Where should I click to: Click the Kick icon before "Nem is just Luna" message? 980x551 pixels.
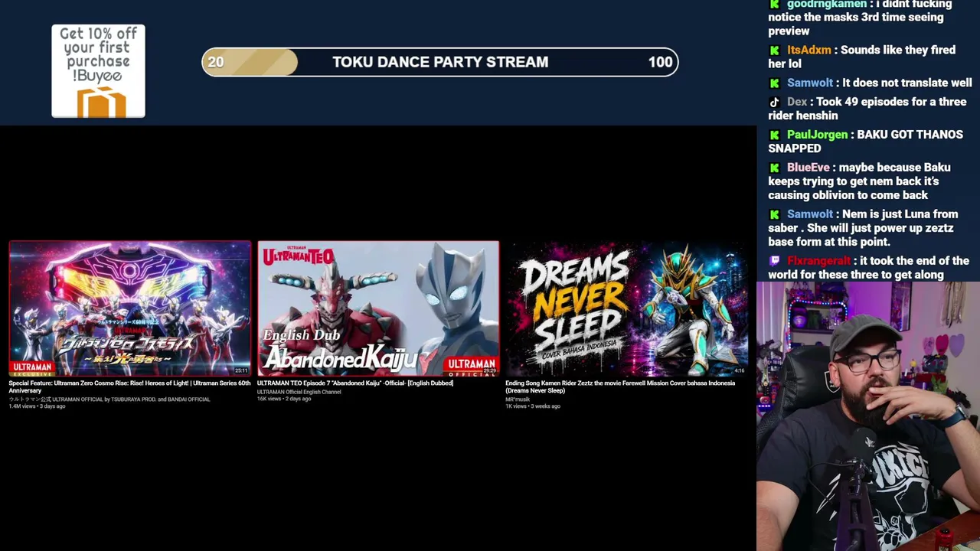[x=774, y=215]
